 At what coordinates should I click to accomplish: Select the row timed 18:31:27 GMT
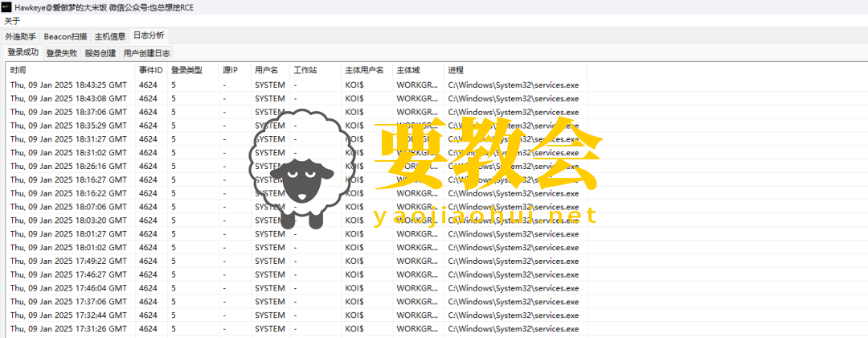pyautogui.click(x=296, y=139)
